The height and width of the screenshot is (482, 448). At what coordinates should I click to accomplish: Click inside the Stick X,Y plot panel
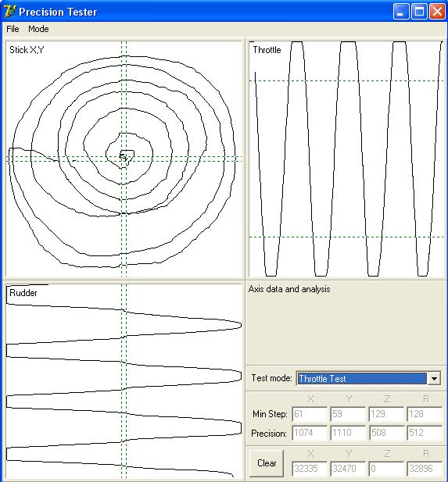pos(124,159)
